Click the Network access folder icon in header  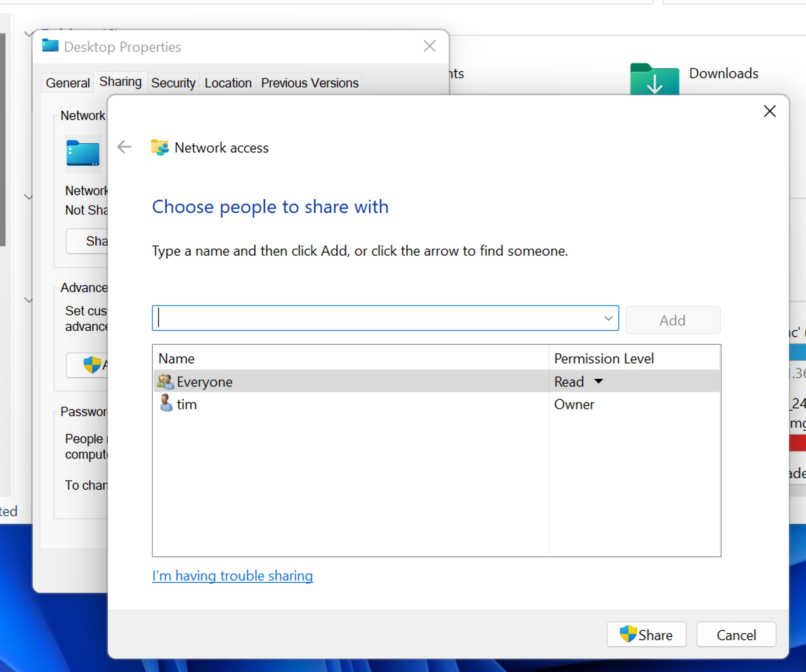pos(159,147)
